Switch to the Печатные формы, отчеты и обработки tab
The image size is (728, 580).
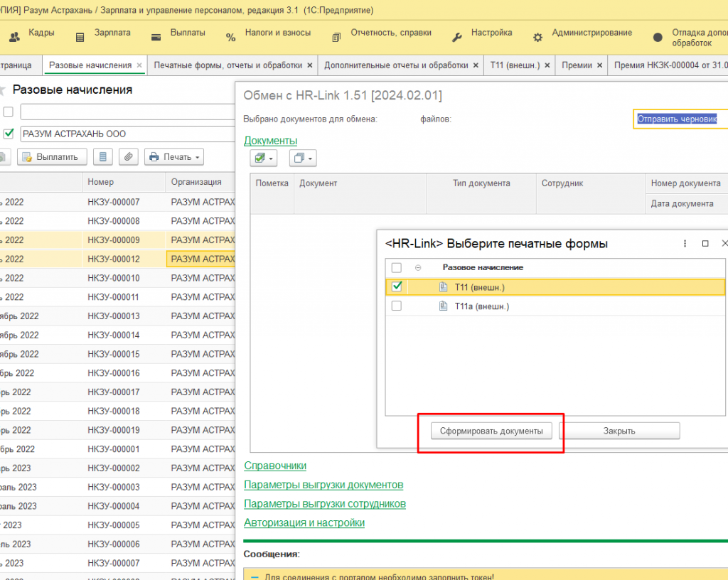[227, 65]
